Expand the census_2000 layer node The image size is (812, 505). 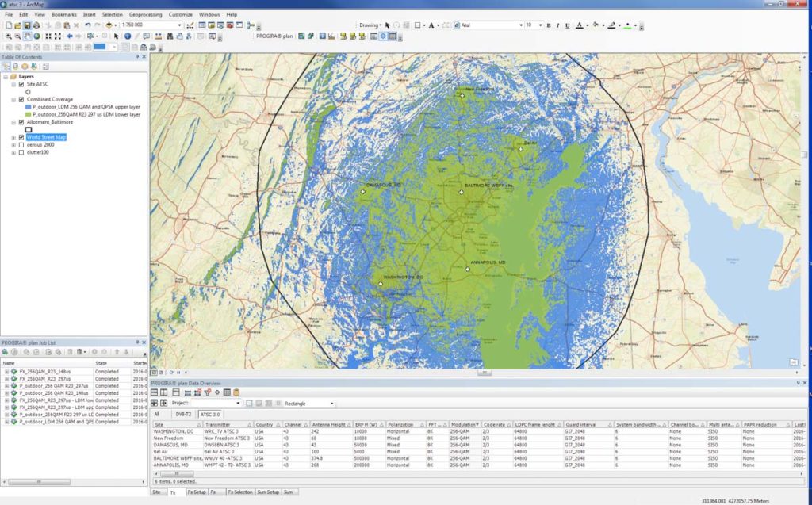click(13, 145)
